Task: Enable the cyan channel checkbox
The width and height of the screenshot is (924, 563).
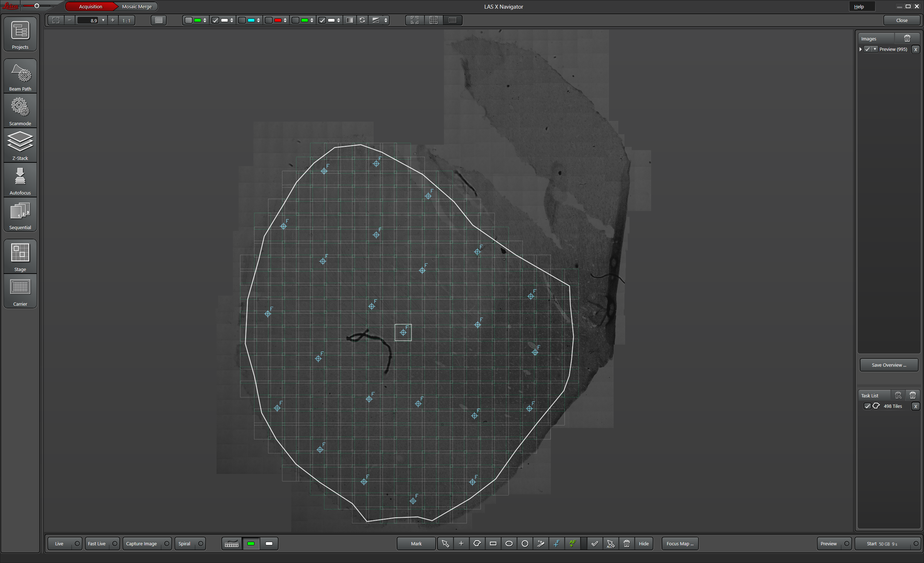Action: (242, 20)
